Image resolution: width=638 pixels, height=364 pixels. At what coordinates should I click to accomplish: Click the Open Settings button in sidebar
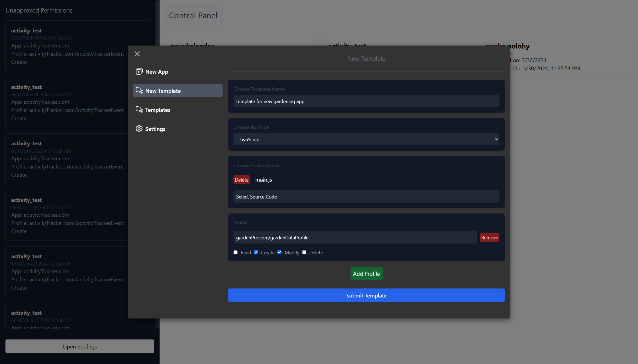[x=80, y=346]
